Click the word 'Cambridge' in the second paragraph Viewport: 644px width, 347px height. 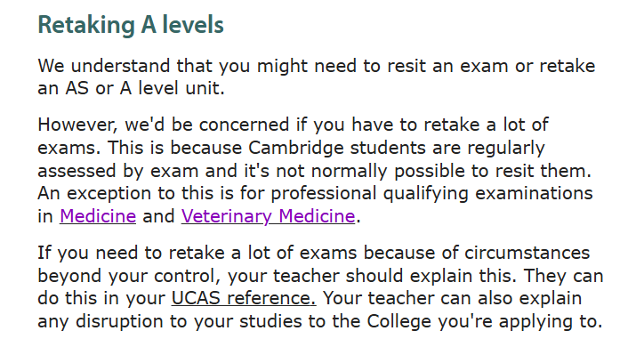(295, 148)
